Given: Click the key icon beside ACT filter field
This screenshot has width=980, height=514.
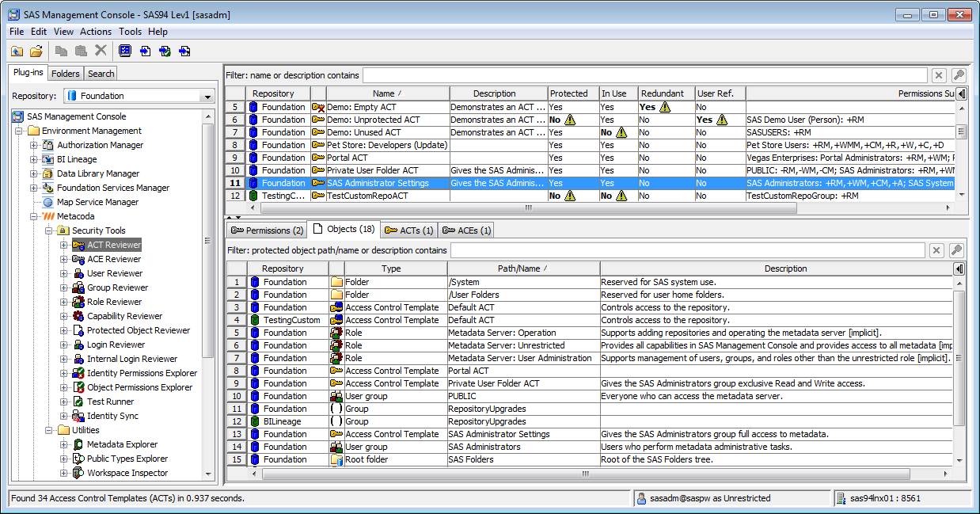Looking at the screenshot, I should coord(959,75).
